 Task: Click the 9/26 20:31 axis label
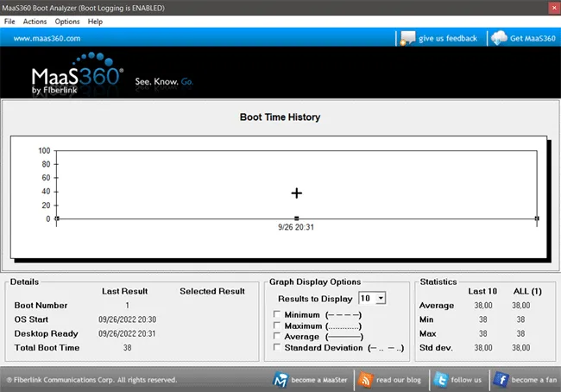tap(296, 227)
